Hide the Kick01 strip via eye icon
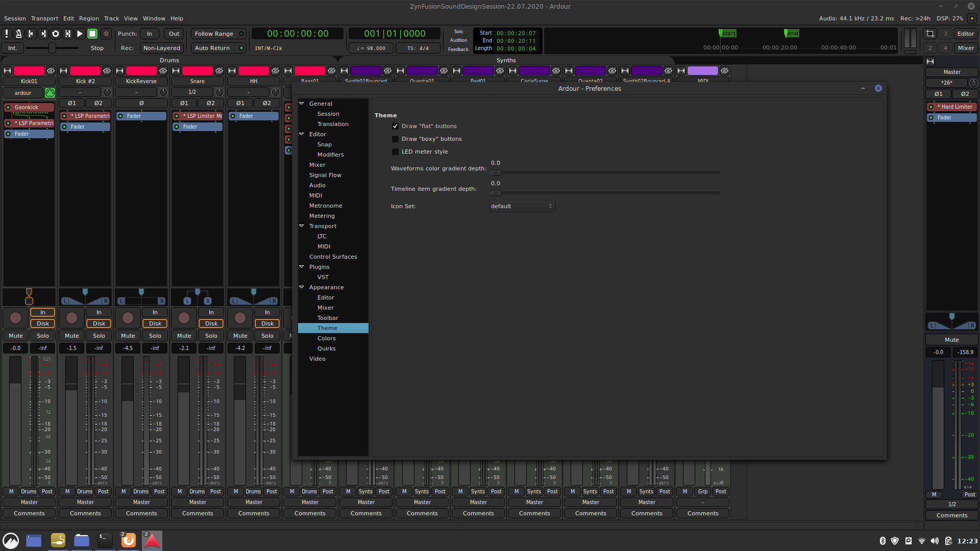The height and width of the screenshot is (551, 980). coord(51,71)
